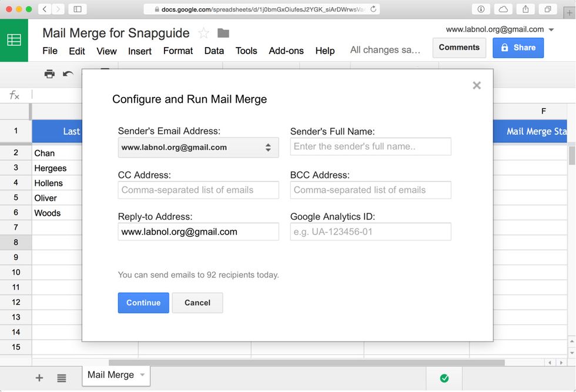Open the Add-ons menu

click(286, 51)
